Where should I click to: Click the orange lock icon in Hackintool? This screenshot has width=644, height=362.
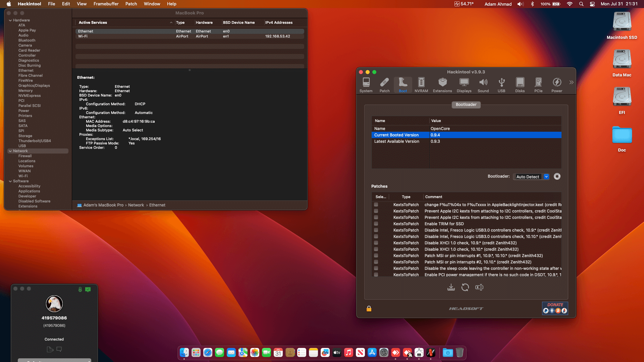(369, 309)
